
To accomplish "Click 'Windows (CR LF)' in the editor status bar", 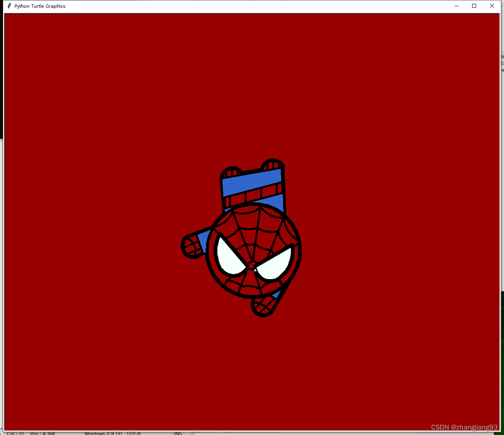I will pos(103,433).
